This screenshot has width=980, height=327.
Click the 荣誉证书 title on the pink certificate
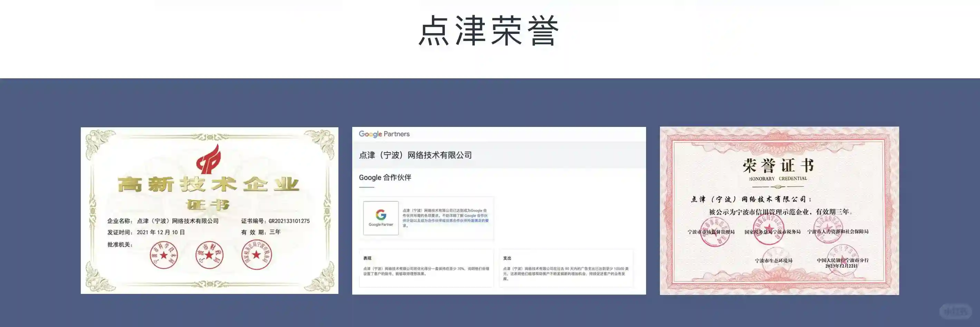(x=778, y=166)
